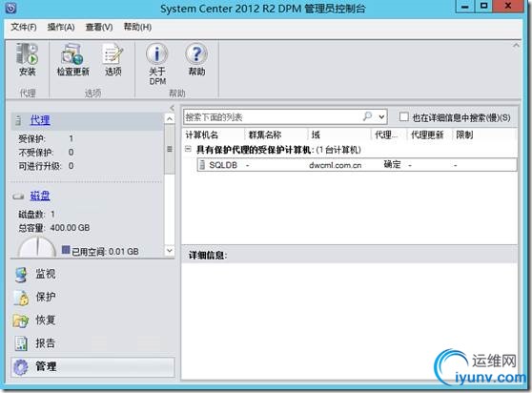The image size is (532, 393).
Task: Sort by the 计算机名 column header
Action: point(213,134)
